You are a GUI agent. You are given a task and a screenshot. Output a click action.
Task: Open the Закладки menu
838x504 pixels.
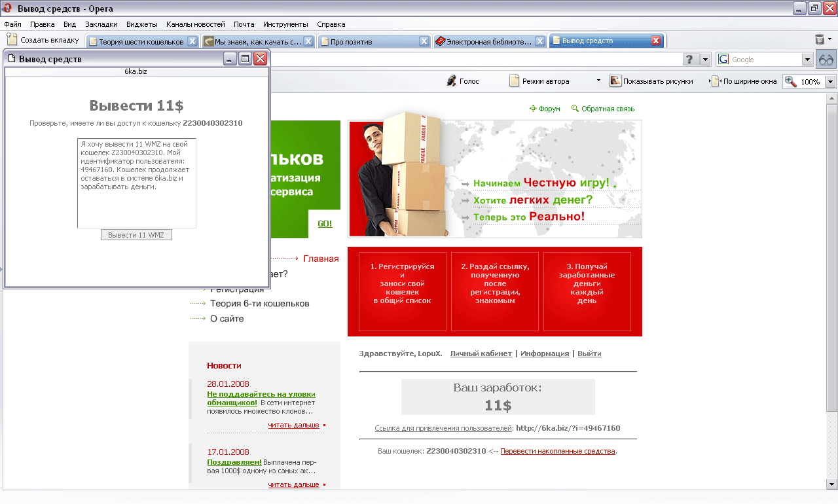point(101,24)
